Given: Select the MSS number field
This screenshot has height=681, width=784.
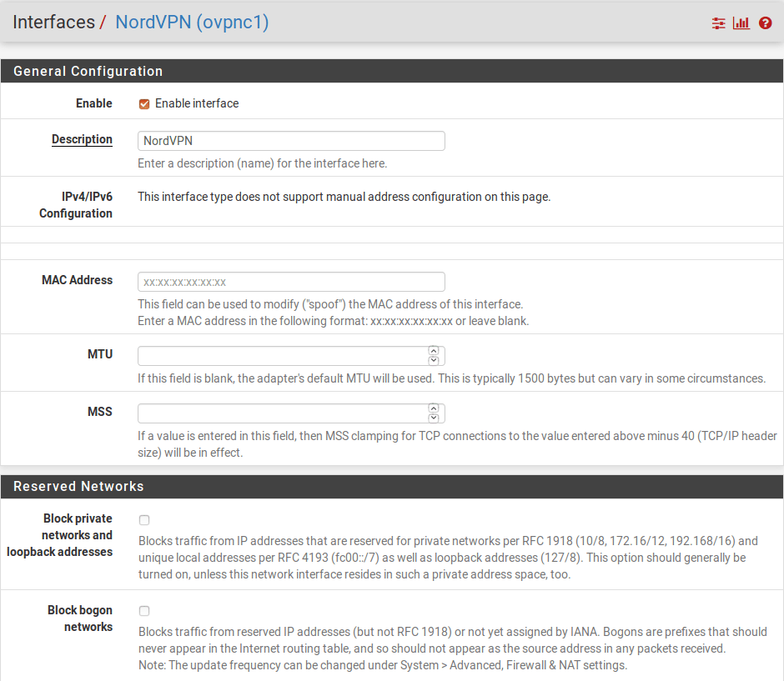Looking at the screenshot, I should [x=282, y=413].
